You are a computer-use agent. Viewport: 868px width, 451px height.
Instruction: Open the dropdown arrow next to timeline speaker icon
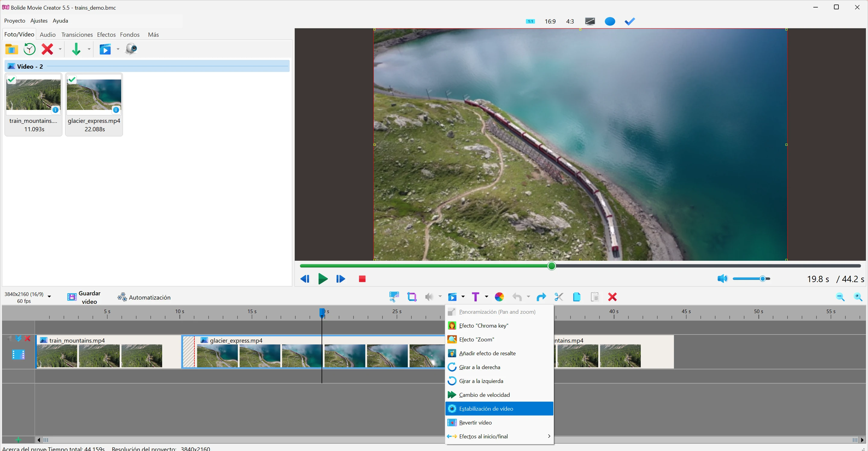click(440, 297)
